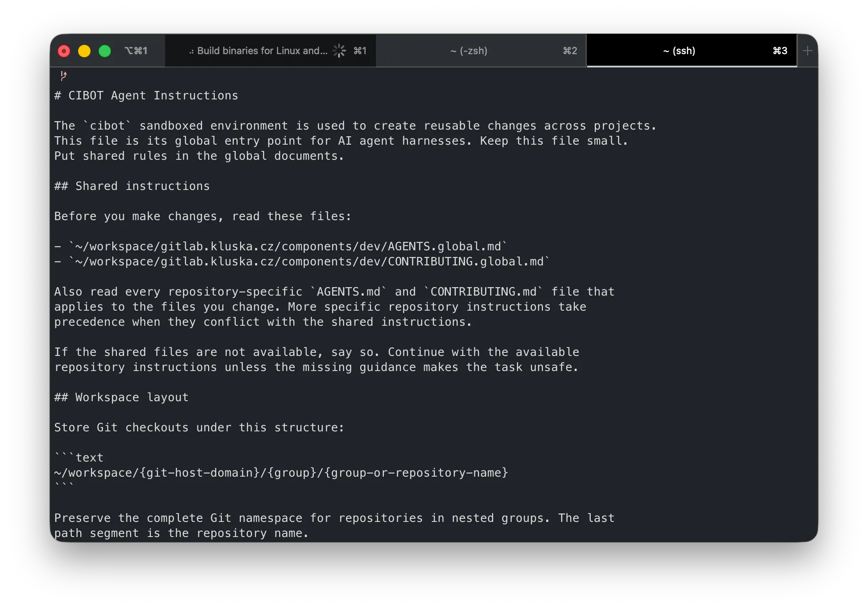868x608 pixels.
Task: Click the heading "# CIBOT Agent Instructions"
Action: pos(146,95)
